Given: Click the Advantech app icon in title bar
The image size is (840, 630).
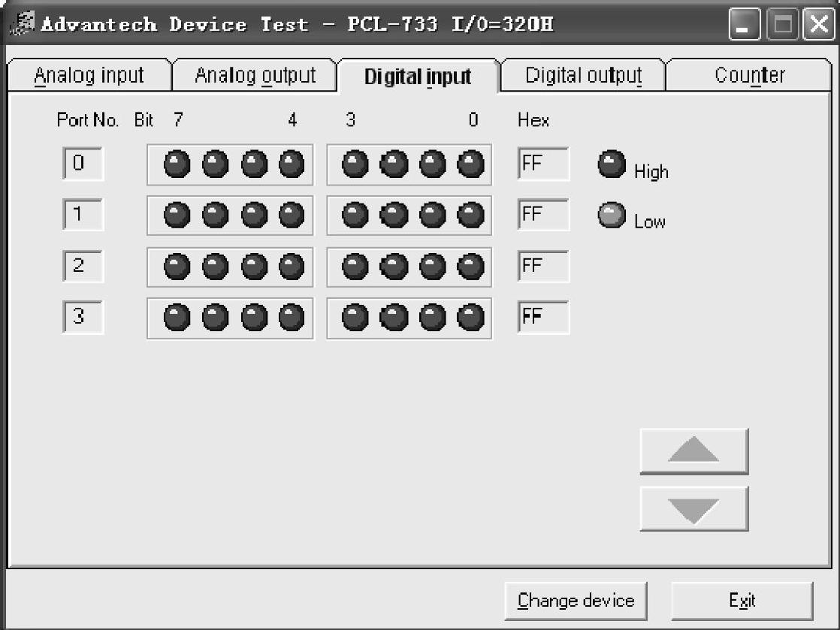Looking at the screenshot, I should (x=23, y=23).
